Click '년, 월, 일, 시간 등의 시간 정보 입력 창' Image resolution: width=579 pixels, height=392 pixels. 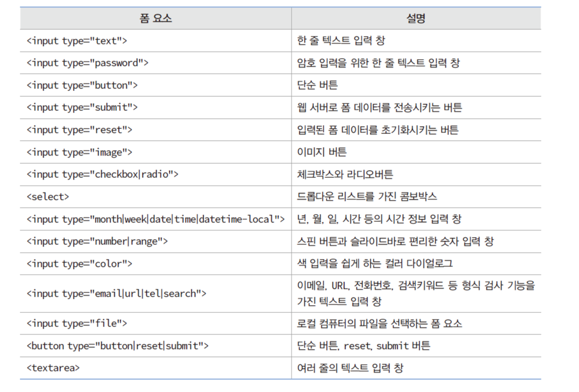click(x=379, y=219)
